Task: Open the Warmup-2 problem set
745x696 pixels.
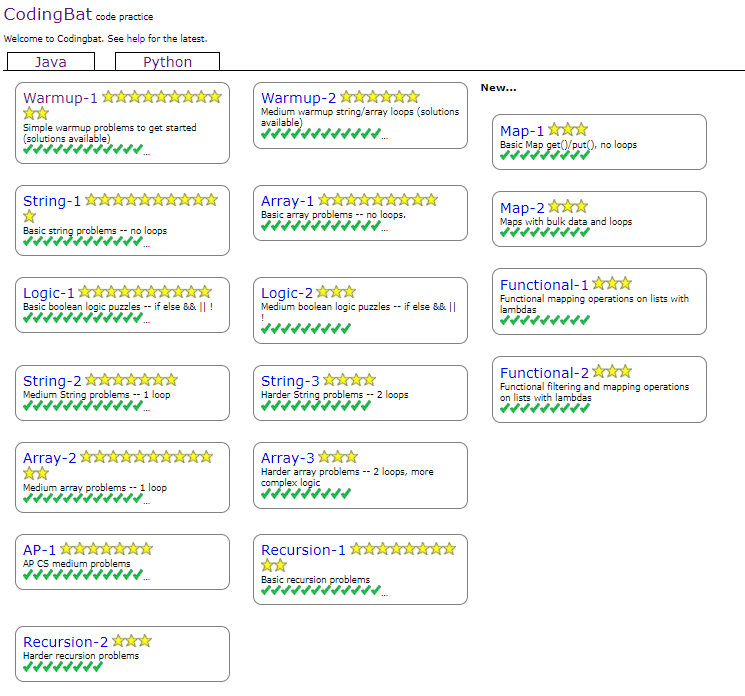Action: [298, 98]
